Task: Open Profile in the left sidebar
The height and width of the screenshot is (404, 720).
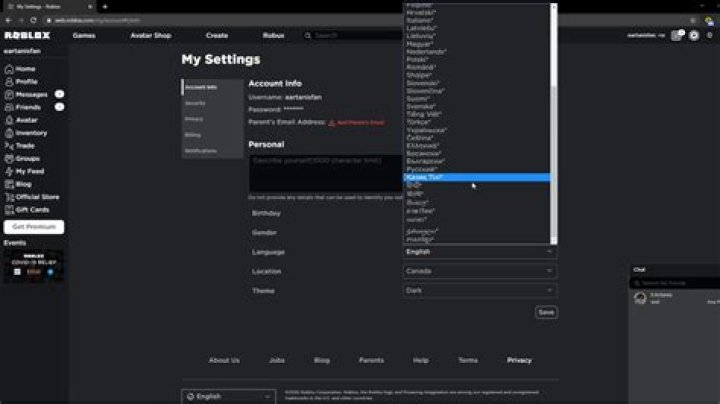Action: tap(21, 82)
